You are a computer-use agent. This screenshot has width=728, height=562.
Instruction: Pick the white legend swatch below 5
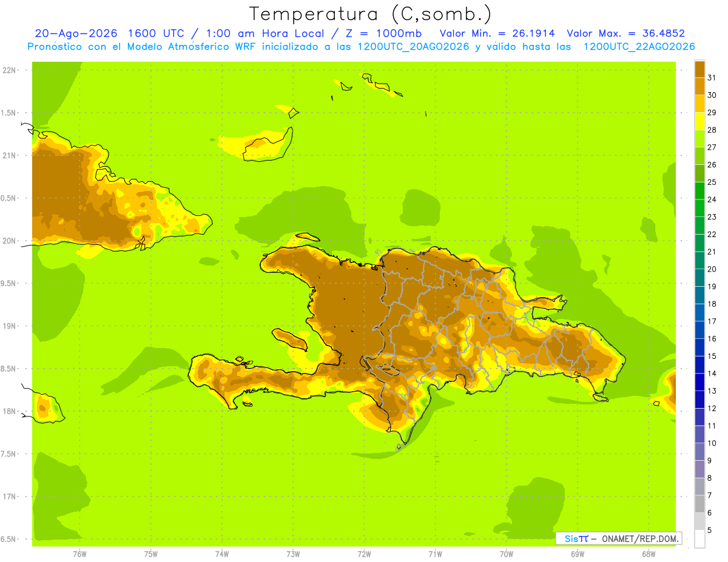pos(699,539)
